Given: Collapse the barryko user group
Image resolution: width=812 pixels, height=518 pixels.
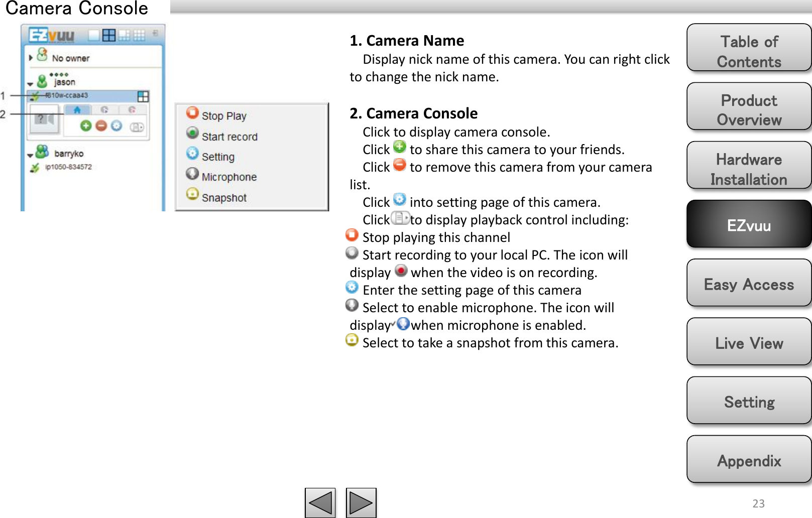Looking at the screenshot, I should coord(31,155).
